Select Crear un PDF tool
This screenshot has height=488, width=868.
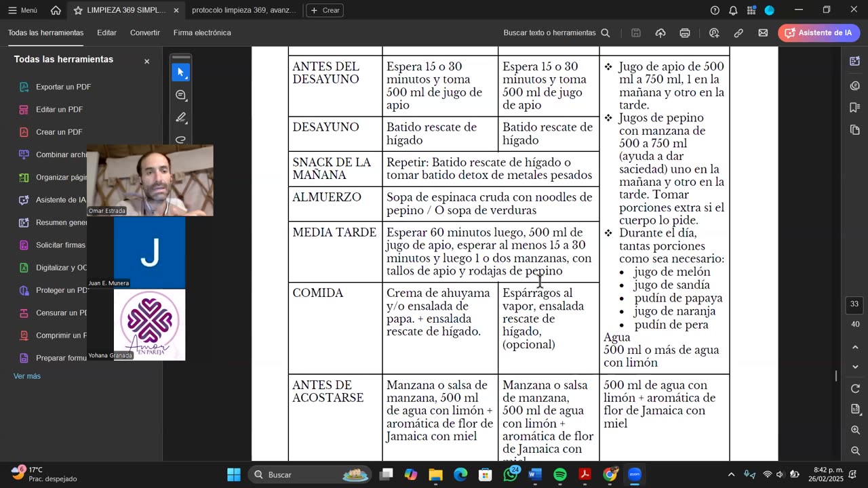(59, 132)
